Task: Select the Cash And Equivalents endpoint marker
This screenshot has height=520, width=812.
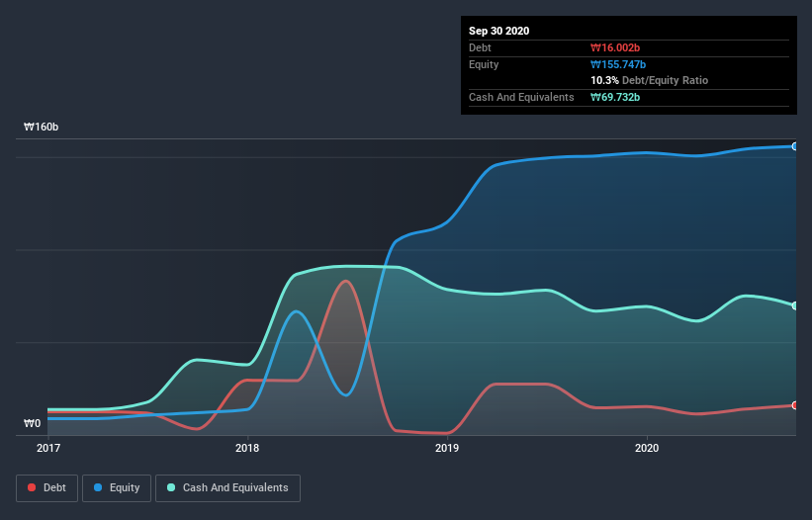Action: 795,305
